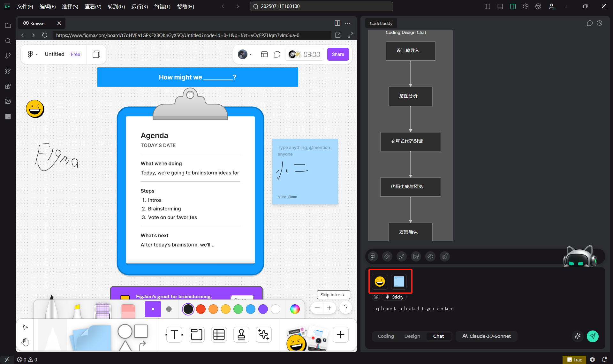Toggle the bottom panel layout
This screenshot has width=613, height=364.
500,6
